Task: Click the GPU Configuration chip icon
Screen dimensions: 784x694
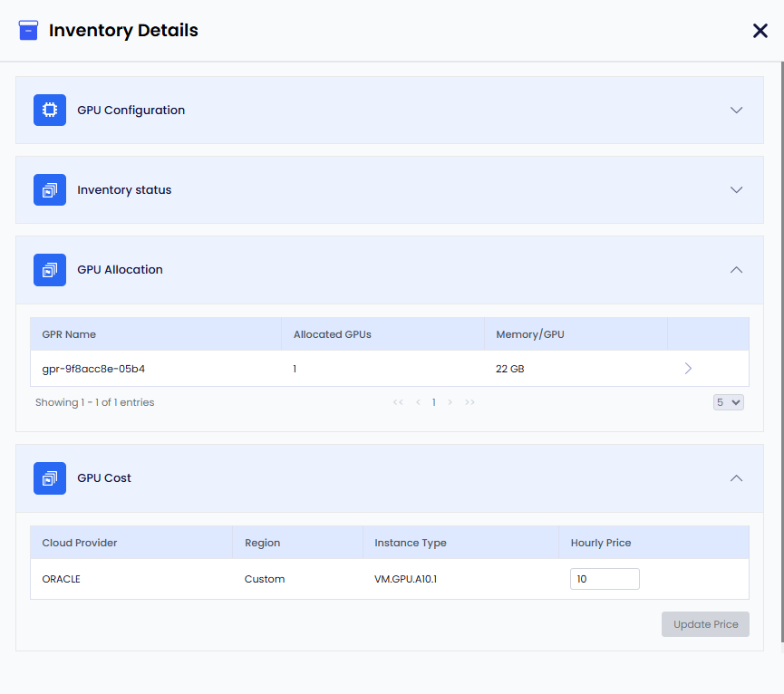Action: tap(50, 110)
